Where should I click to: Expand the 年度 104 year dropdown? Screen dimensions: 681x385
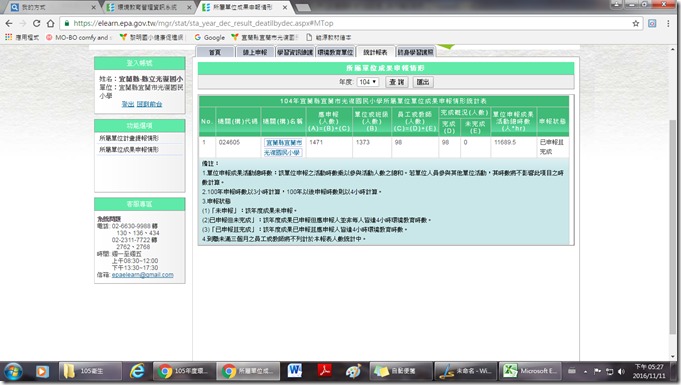point(368,82)
